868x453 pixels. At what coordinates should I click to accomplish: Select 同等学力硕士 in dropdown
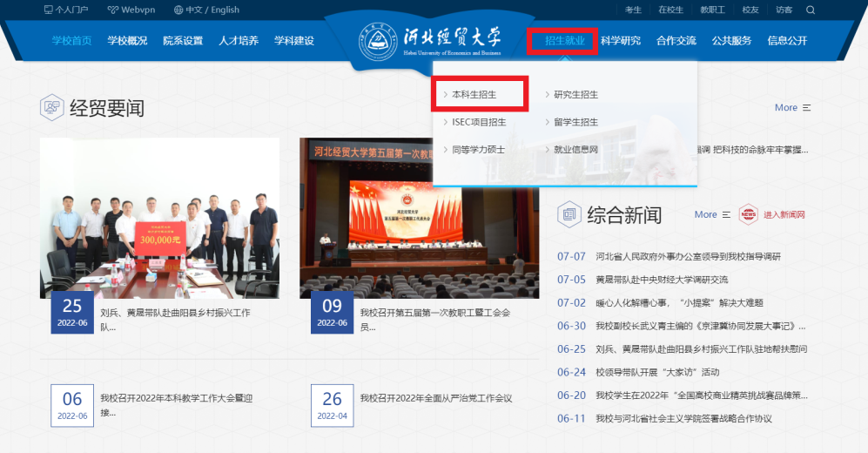478,150
